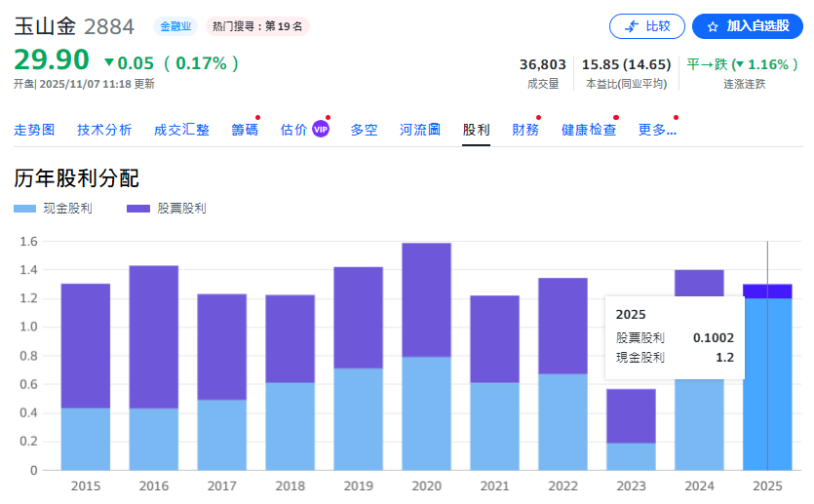
Task: Toggle the 股票股利 legend swatch
Action: click(138, 209)
